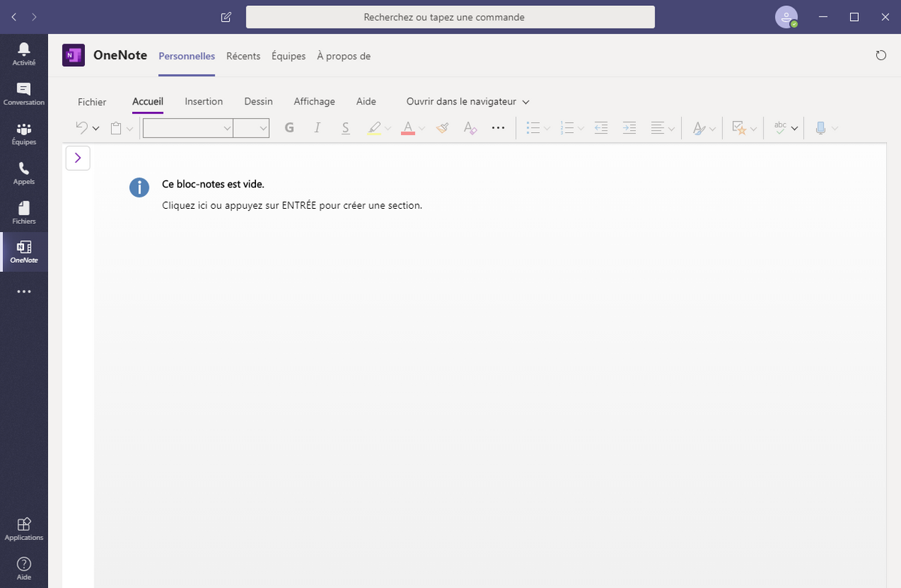The height and width of the screenshot is (588, 901).
Task: Open the À propos de tab
Action: [x=344, y=56]
